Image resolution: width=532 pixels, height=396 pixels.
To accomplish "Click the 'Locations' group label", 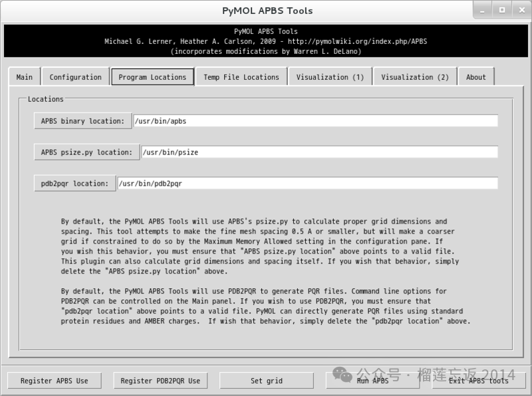I will coord(45,99).
